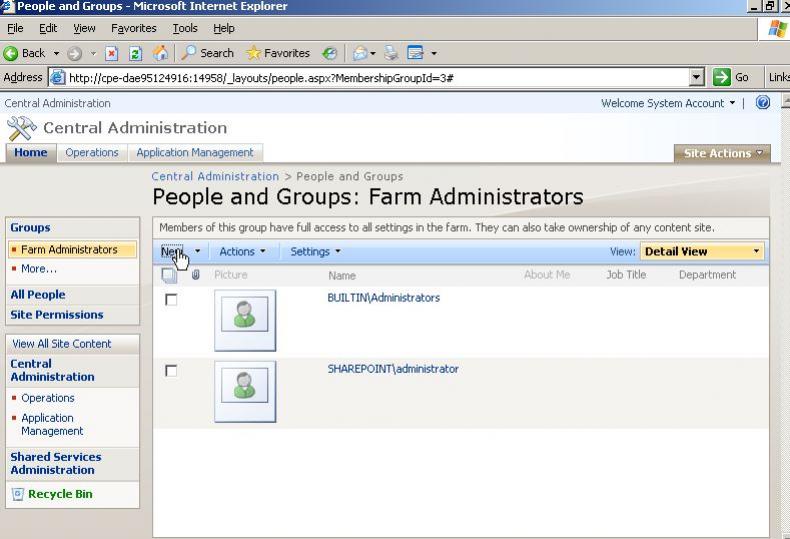Open Operations in the left navigation

(48, 398)
